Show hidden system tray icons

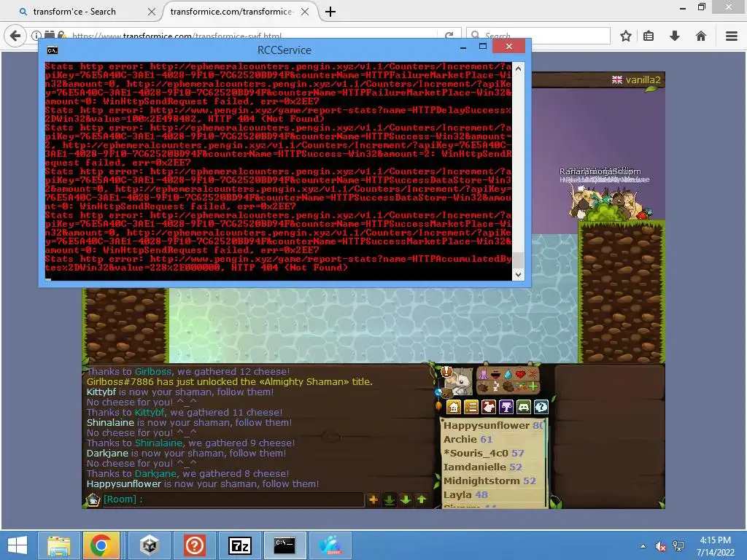(643, 546)
